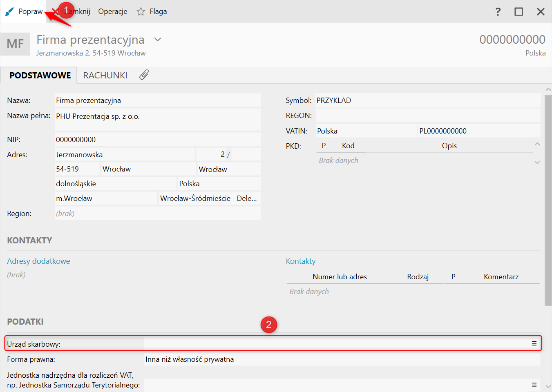Switch to the PODSTAWOWE tab
The height and width of the screenshot is (392, 552).
coord(40,76)
